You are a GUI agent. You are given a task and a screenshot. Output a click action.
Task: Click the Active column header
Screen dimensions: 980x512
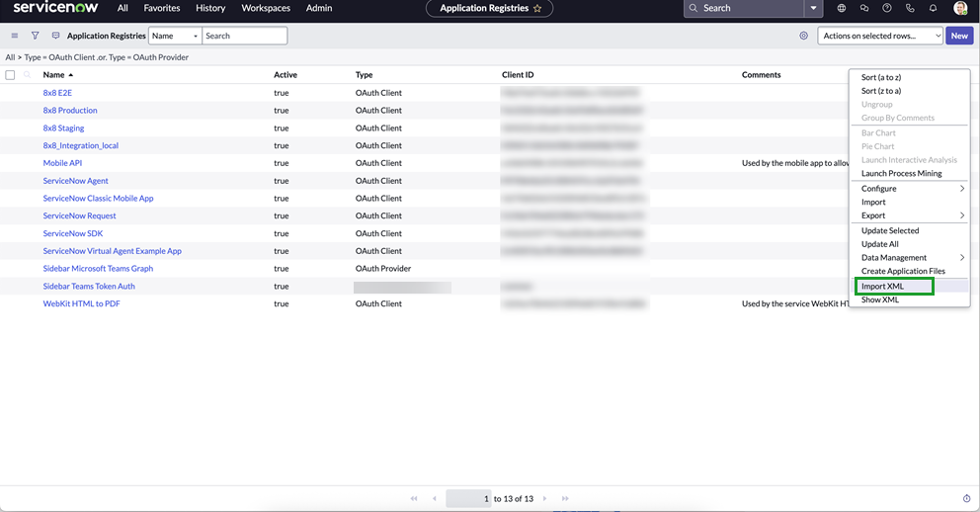pyautogui.click(x=285, y=74)
